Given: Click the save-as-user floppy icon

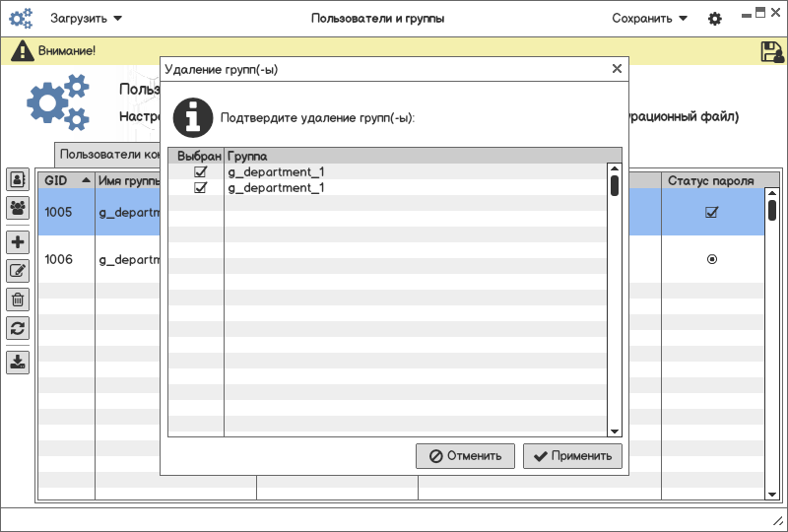Looking at the screenshot, I should coord(772,52).
